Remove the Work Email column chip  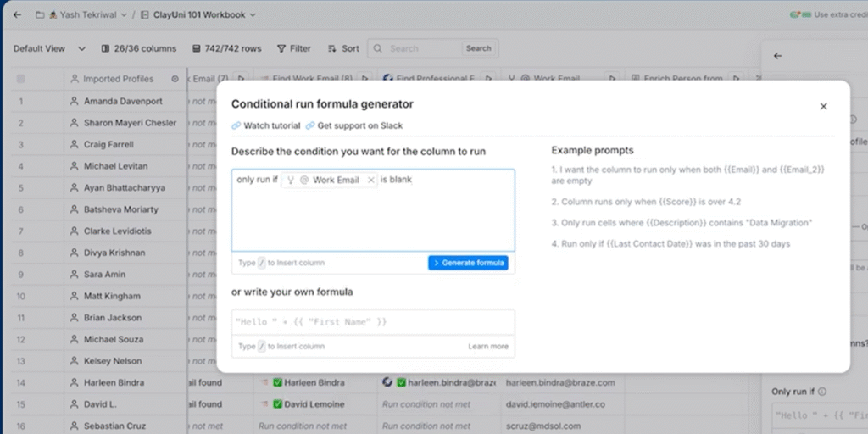click(371, 180)
